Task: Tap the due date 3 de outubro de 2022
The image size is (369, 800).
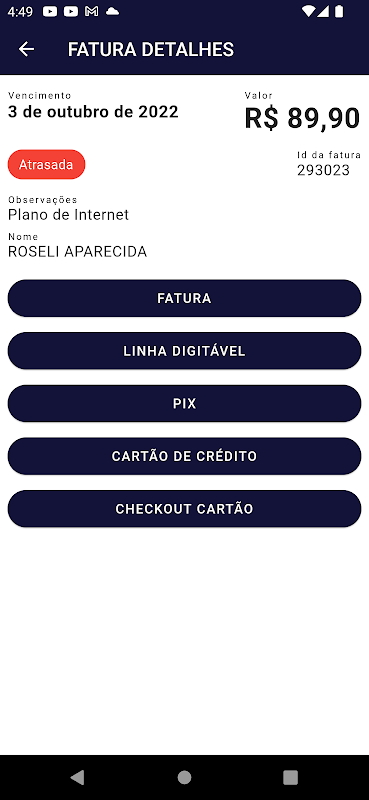Action: [93, 112]
